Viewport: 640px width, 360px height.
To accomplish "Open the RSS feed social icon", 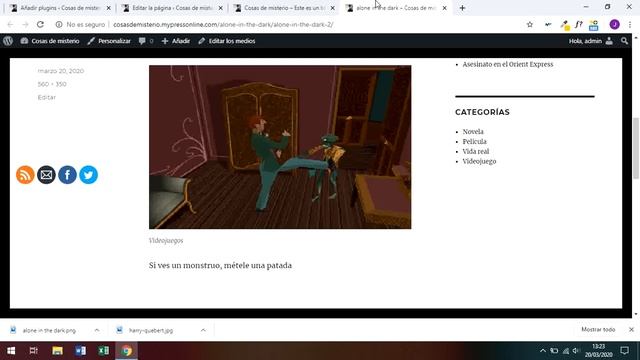I will [x=25, y=175].
